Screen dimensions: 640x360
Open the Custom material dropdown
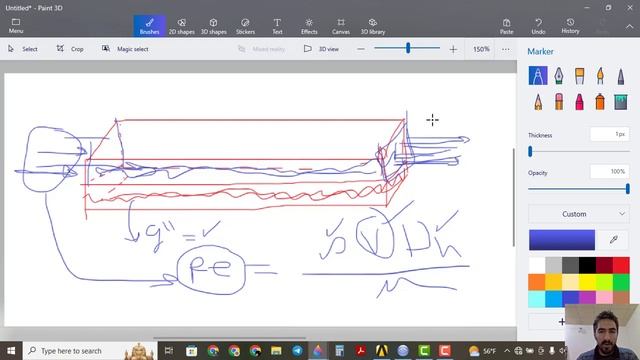(579, 214)
